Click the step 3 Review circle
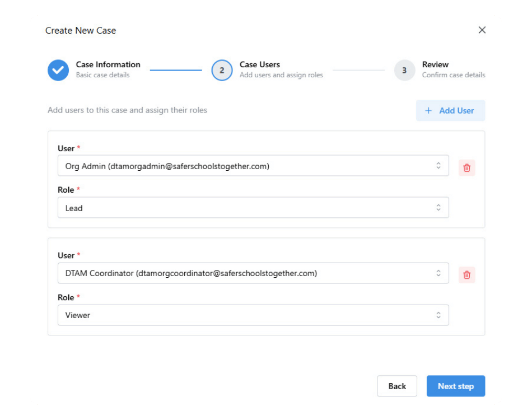532x420 pixels. click(404, 70)
